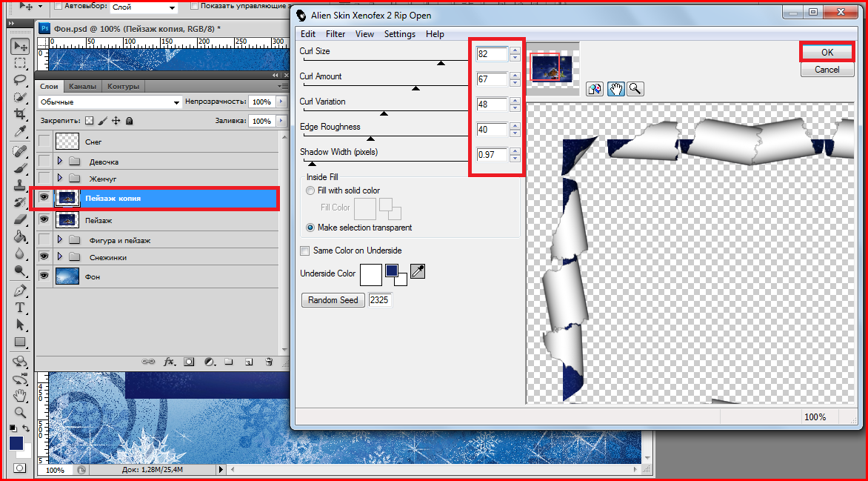Image resolution: width=868 pixels, height=481 pixels.
Task: Open the Filter menu
Action: click(x=335, y=34)
